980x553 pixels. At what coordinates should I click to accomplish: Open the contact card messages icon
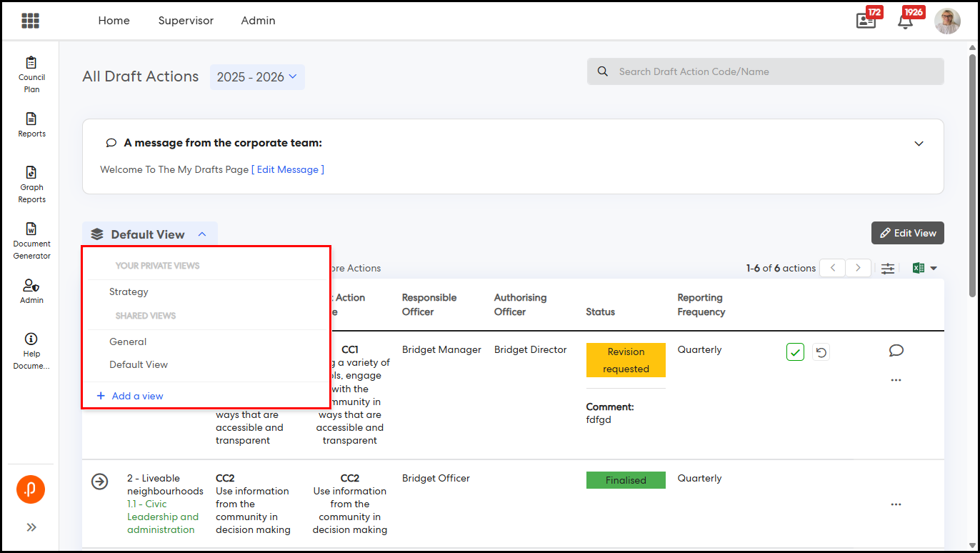click(x=866, y=21)
